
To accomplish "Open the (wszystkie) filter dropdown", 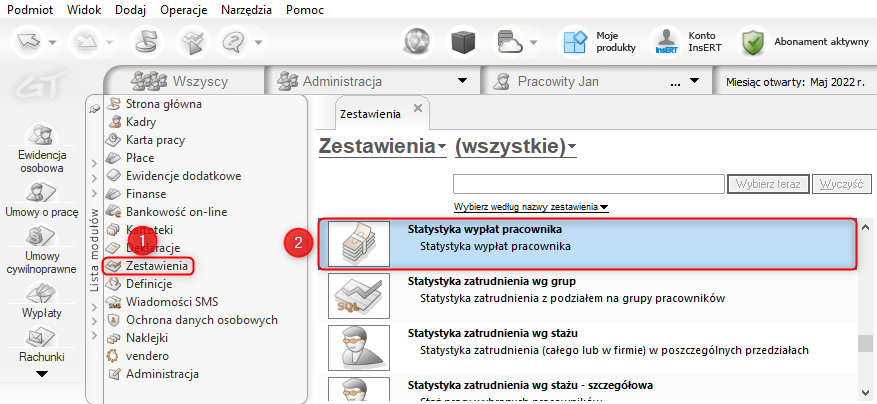I will tap(516, 147).
